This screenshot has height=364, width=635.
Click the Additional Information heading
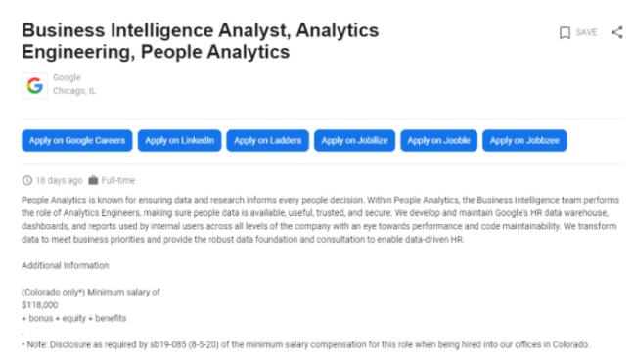coord(66,265)
